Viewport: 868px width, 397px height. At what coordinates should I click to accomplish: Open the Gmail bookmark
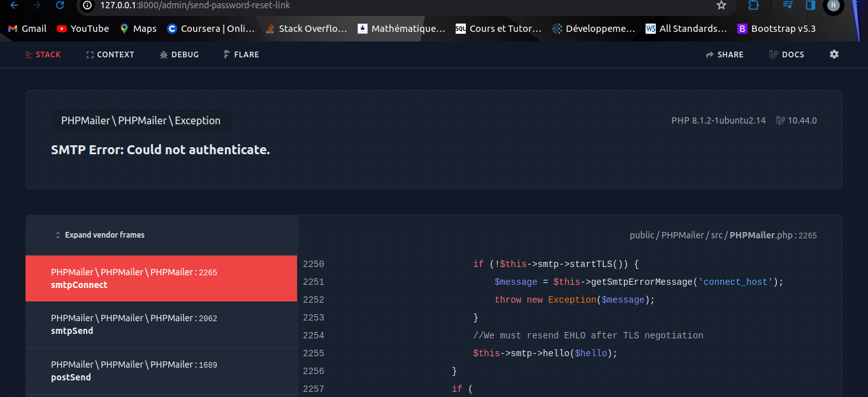(27, 28)
